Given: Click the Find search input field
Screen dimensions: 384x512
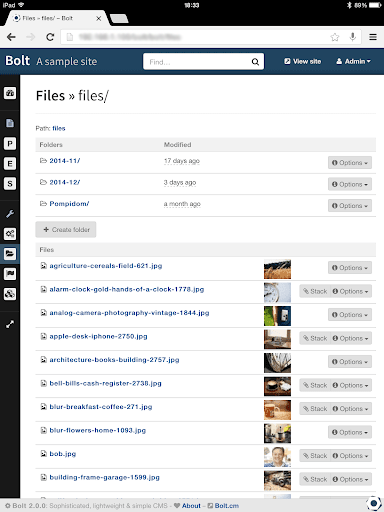Looking at the screenshot, I should (203, 62).
